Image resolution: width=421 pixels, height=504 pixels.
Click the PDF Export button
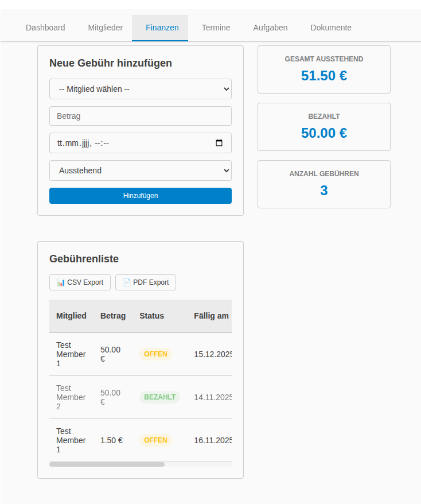(146, 282)
